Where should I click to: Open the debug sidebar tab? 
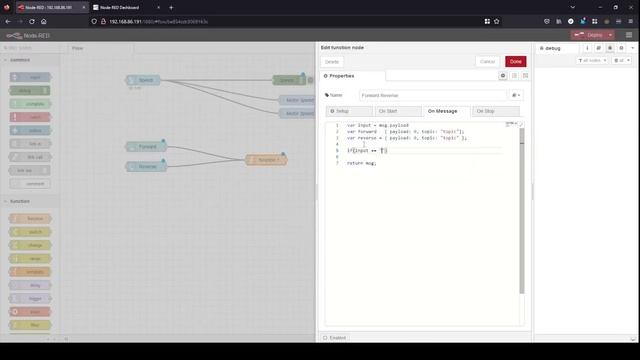click(556, 48)
